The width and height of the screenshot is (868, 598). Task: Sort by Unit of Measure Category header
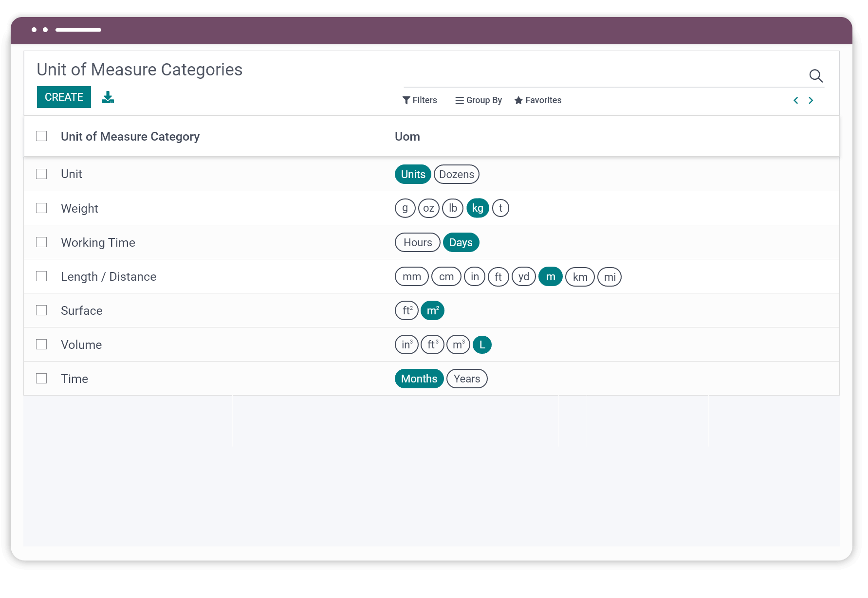[x=130, y=136]
